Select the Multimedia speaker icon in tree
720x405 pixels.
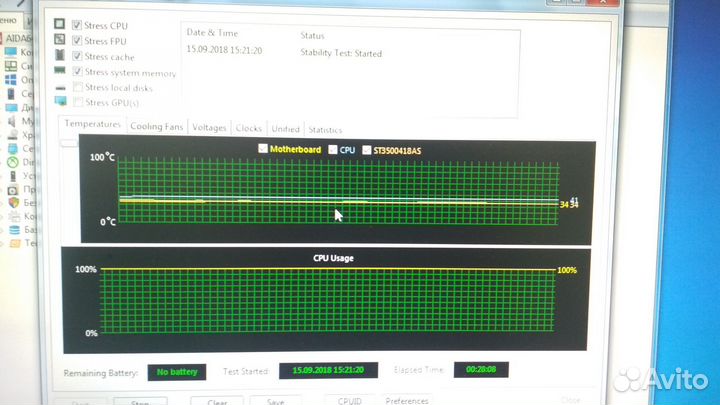[x=12, y=121]
